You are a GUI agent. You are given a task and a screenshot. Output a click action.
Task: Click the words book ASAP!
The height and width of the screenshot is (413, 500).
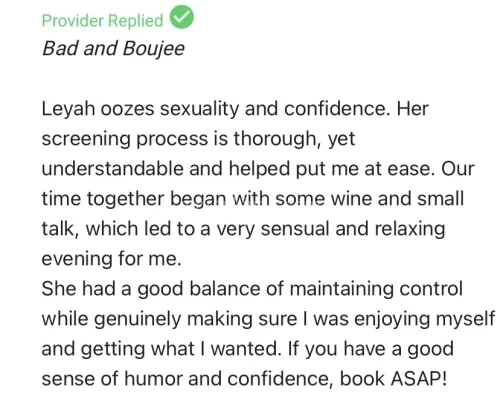[393, 379]
